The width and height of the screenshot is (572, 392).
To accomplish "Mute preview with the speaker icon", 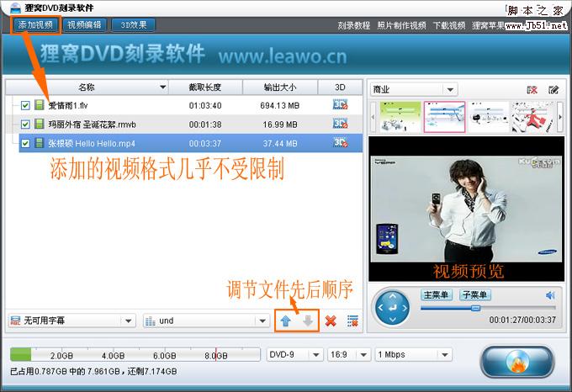I will coord(550,295).
